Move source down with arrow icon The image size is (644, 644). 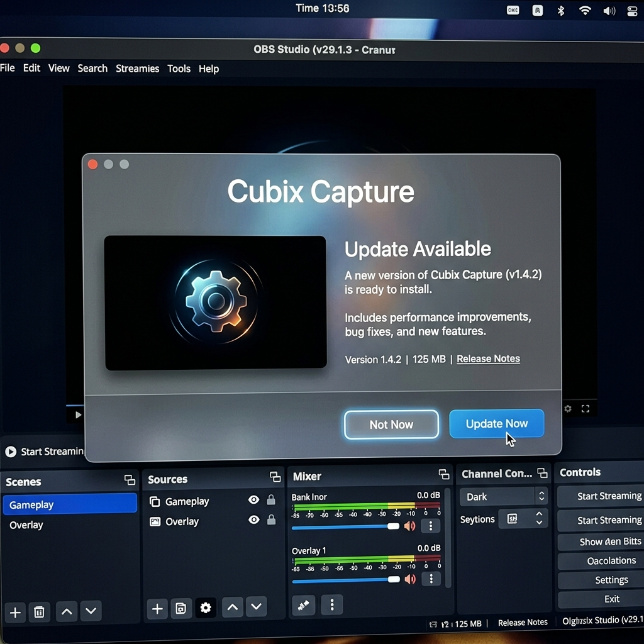[257, 607]
